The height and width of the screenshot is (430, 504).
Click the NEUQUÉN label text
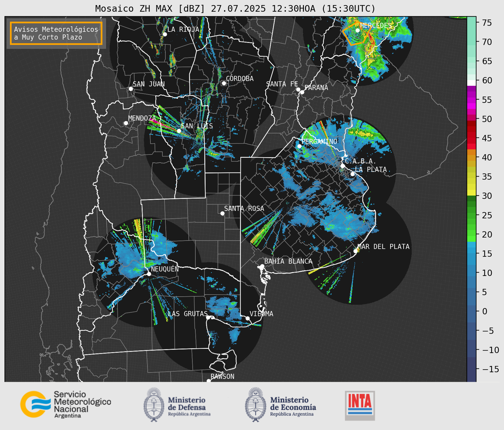(x=165, y=269)
